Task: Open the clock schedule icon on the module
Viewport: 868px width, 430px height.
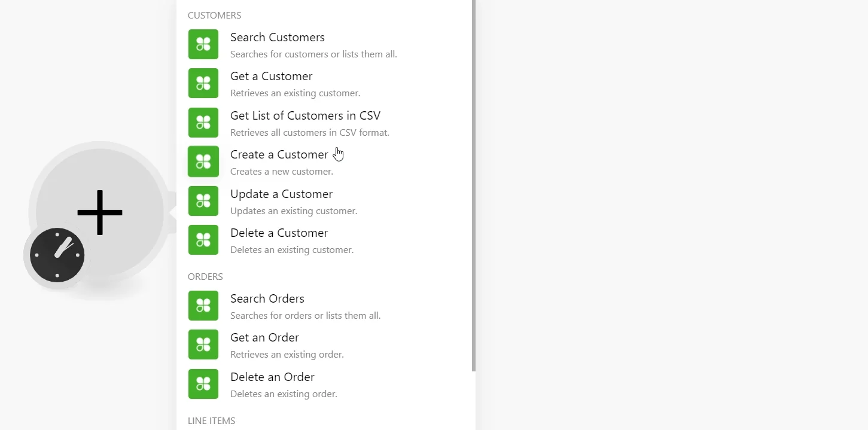Action: click(x=57, y=255)
